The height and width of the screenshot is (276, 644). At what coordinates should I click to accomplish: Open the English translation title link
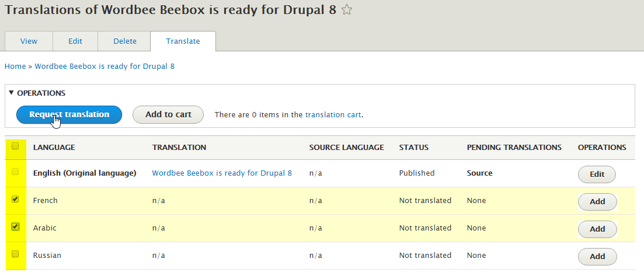click(222, 173)
